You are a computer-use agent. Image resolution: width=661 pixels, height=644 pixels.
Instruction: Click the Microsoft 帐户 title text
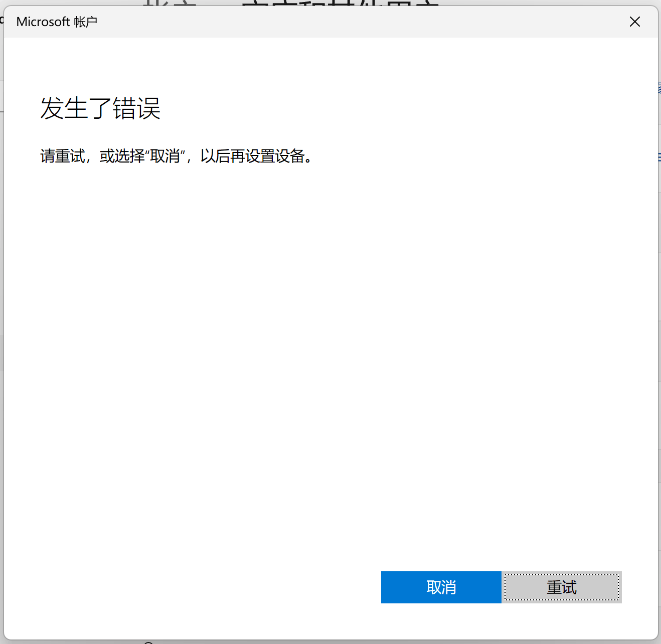(57, 22)
